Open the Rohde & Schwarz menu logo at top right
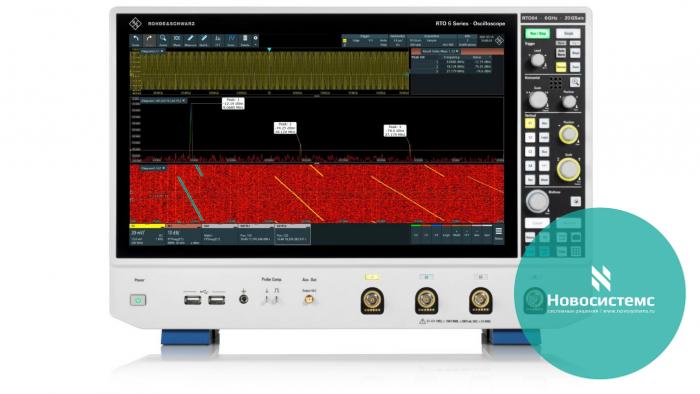700x394 pixels. (x=499, y=40)
